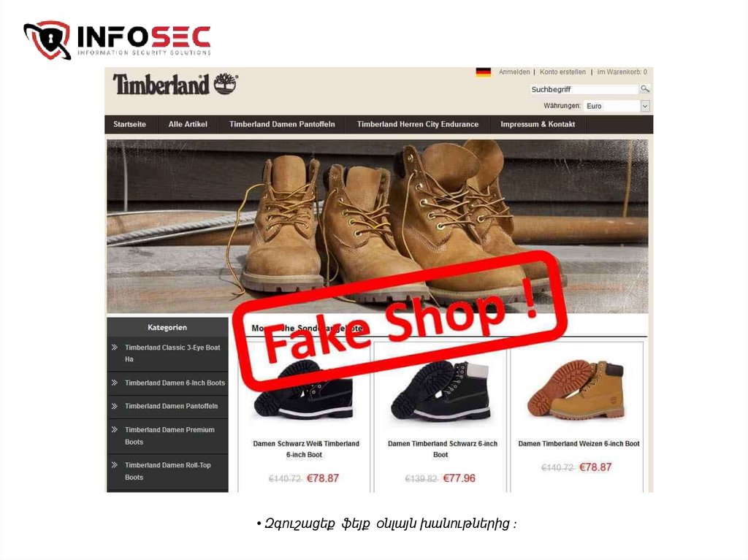
Task: Open Timberland Herren City Endurance menu
Action: [417, 124]
